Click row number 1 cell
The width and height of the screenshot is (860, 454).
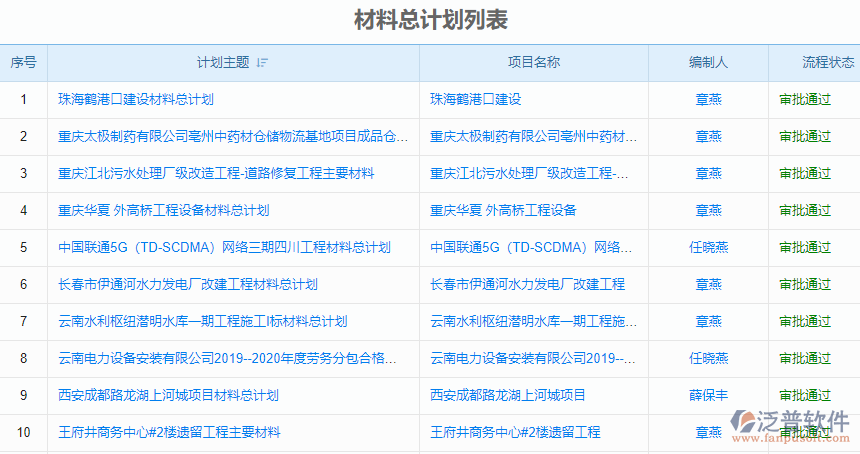tap(24, 99)
